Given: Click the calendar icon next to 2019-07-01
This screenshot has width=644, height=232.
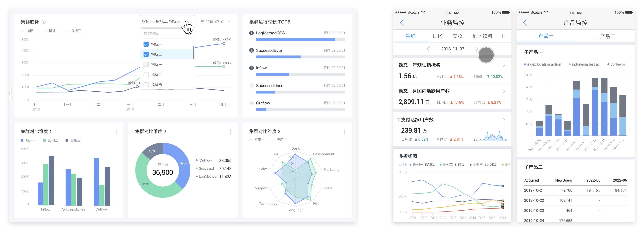Looking at the screenshot, I should (x=202, y=22).
